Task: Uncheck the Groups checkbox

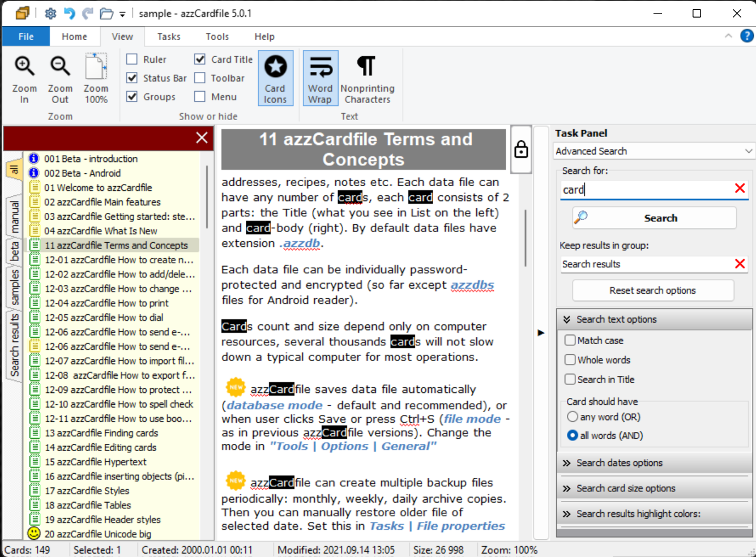Action: 132,97
